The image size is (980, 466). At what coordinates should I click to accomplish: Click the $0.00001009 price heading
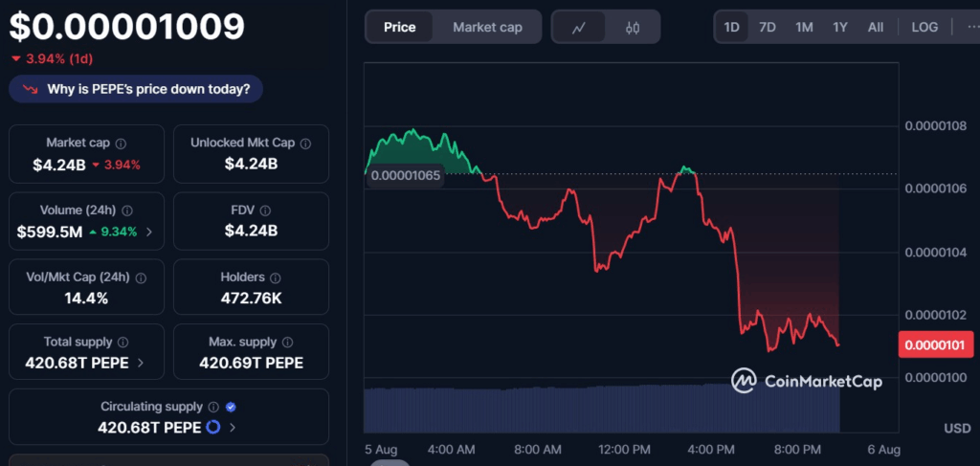[127, 27]
